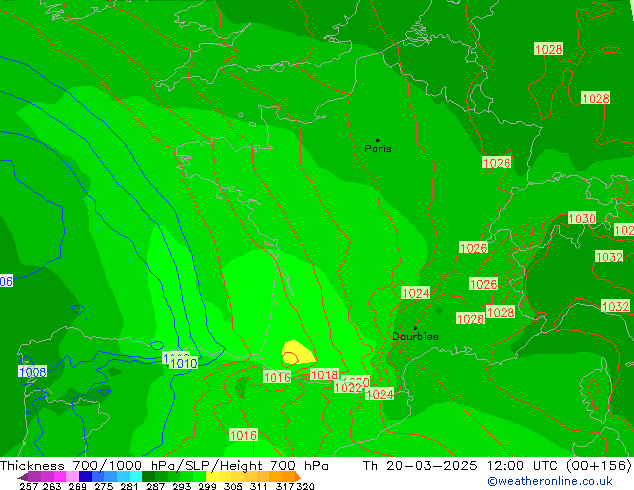Click the 1024 label above Dourbies
This screenshot has height=490, width=634.
click(415, 293)
